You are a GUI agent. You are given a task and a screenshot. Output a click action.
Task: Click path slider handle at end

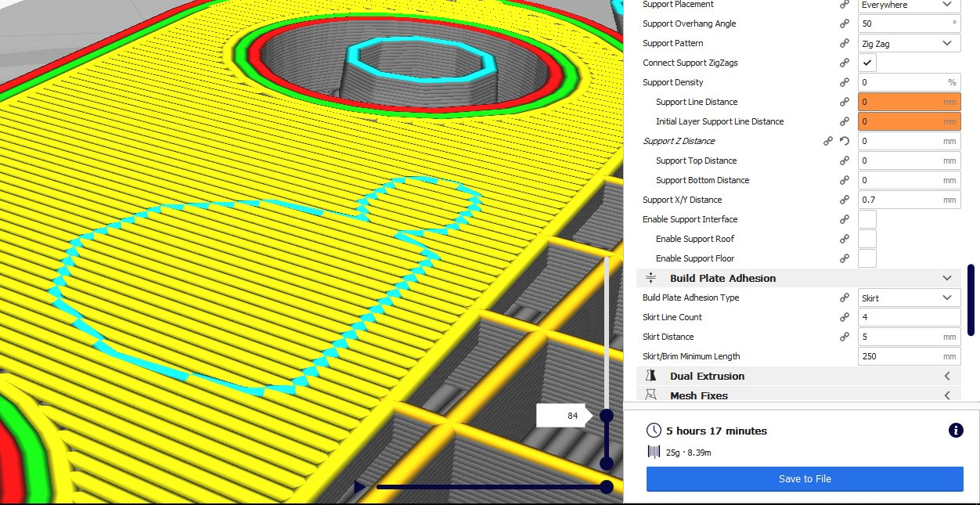[x=606, y=487]
